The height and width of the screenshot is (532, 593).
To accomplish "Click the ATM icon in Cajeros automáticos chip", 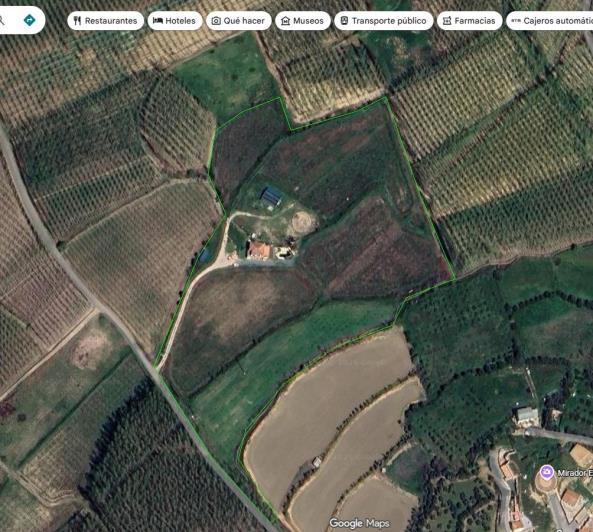I will point(516,21).
